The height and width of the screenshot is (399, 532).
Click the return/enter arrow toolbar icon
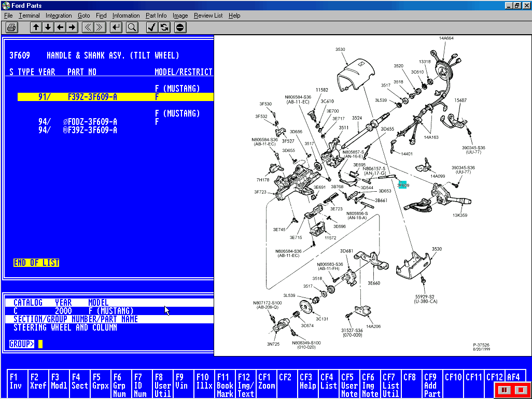(x=116, y=27)
